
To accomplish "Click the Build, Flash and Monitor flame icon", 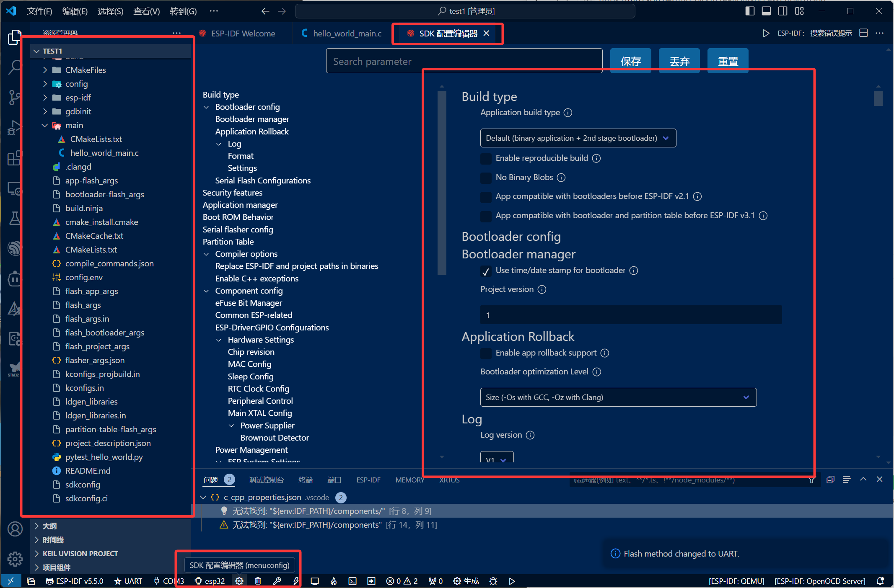I will pos(334,581).
